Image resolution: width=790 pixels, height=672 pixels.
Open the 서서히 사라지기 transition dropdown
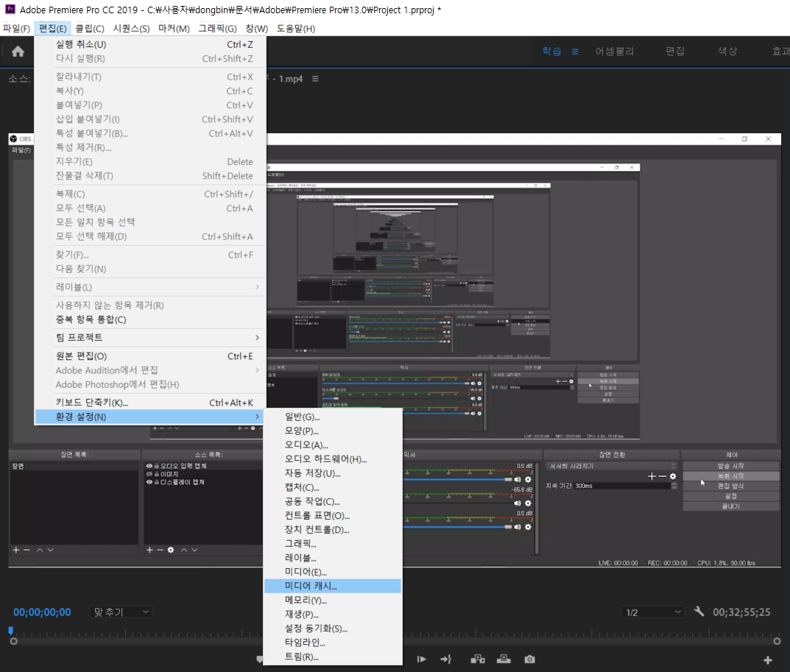point(611,466)
